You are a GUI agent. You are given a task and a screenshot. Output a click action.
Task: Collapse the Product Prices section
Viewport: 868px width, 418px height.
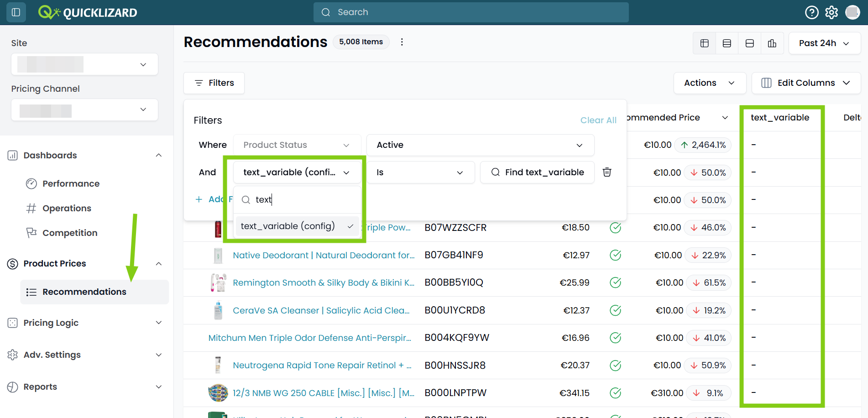coord(159,264)
